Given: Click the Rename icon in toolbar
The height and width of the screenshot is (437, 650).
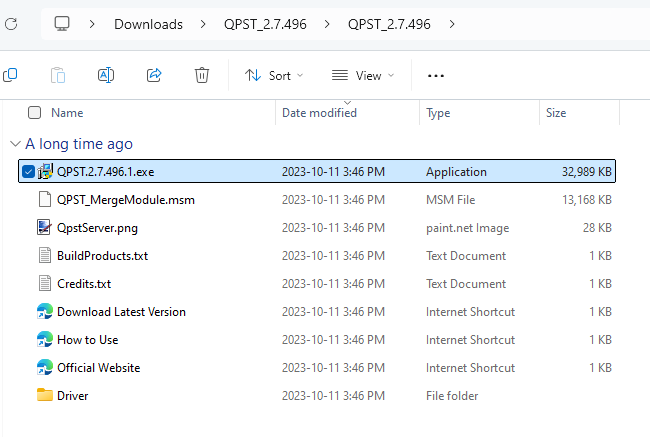Looking at the screenshot, I should (x=106, y=75).
